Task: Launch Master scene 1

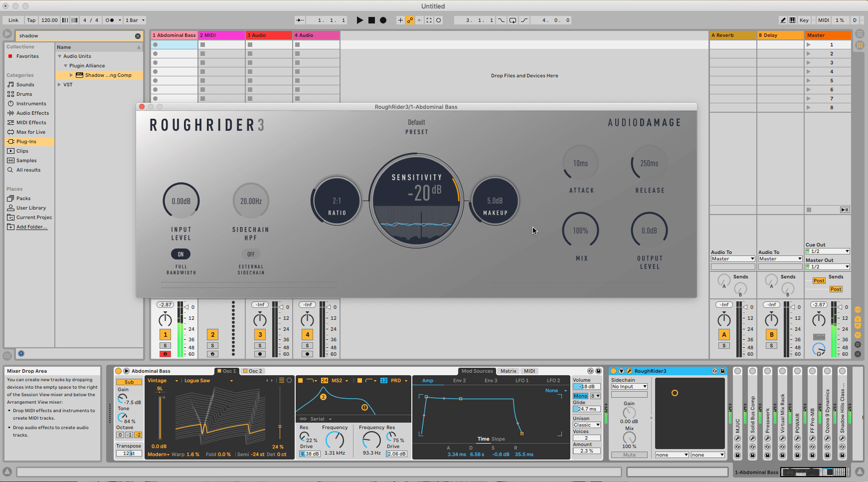Action: 809,45
